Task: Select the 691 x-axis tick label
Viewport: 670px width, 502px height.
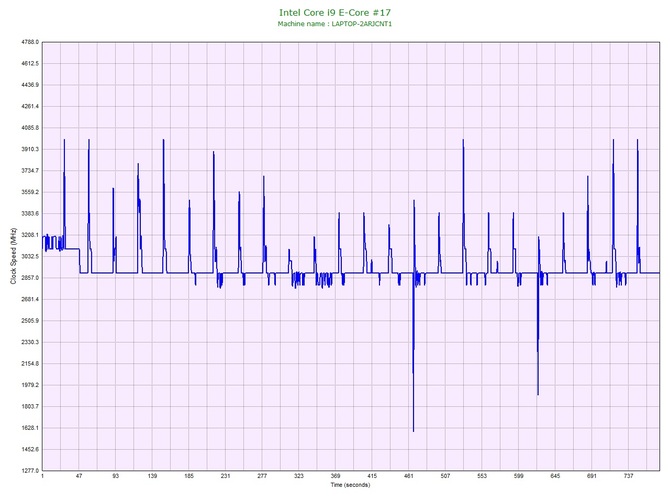Action: pyautogui.click(x=592, y=476)
